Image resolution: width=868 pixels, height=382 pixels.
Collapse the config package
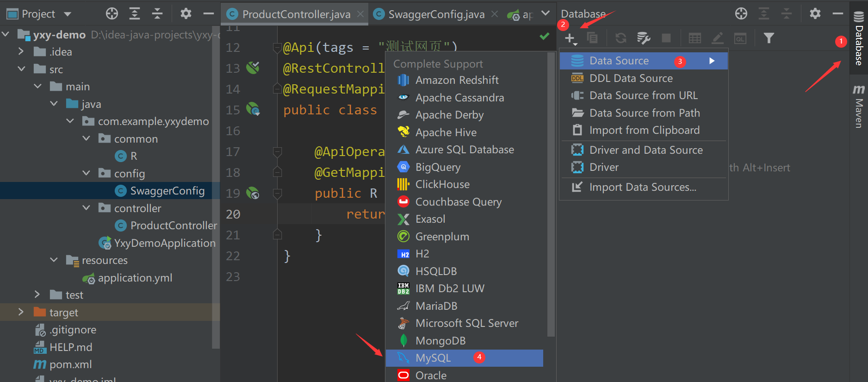pos(87,173)
